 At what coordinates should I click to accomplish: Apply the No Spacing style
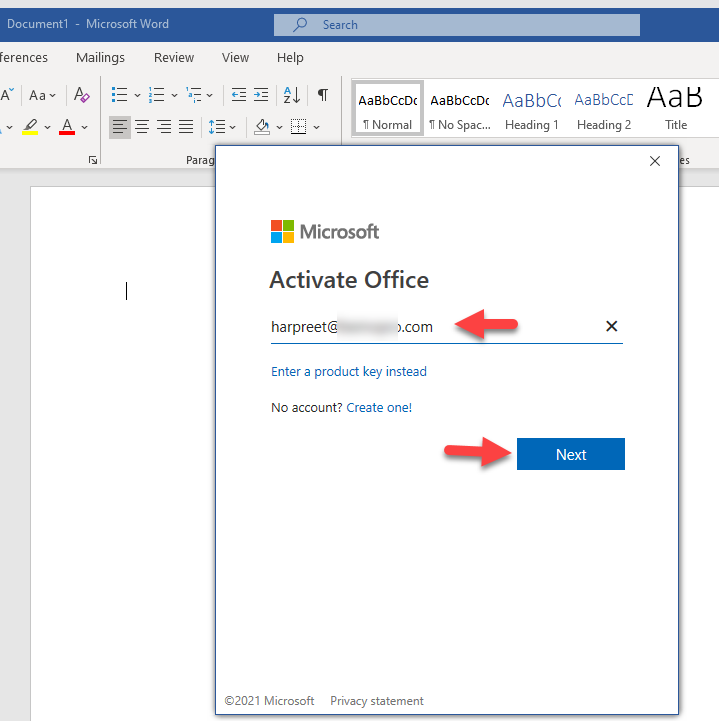click(x=460, y=109)
